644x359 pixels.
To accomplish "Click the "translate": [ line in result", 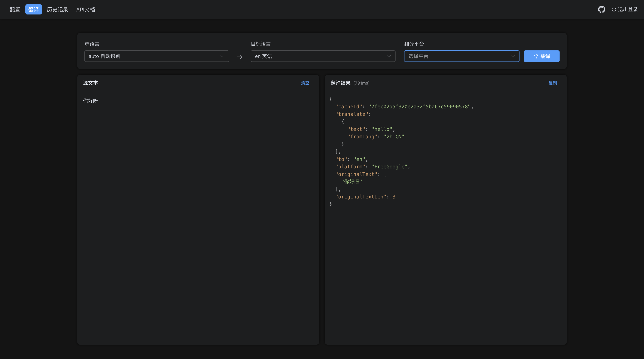I will 356,114.
